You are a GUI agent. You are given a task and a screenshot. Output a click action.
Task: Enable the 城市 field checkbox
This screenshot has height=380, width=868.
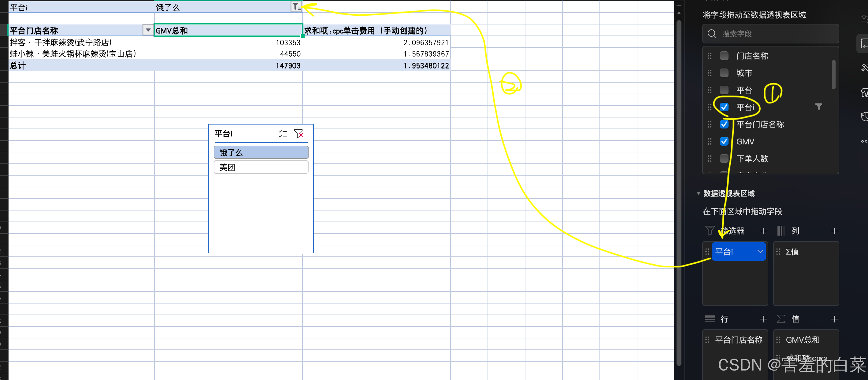coord(724,73)
